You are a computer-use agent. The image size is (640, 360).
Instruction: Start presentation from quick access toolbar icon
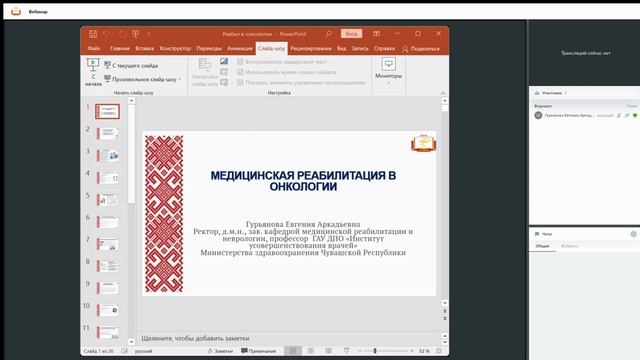(x=136, y=34)
